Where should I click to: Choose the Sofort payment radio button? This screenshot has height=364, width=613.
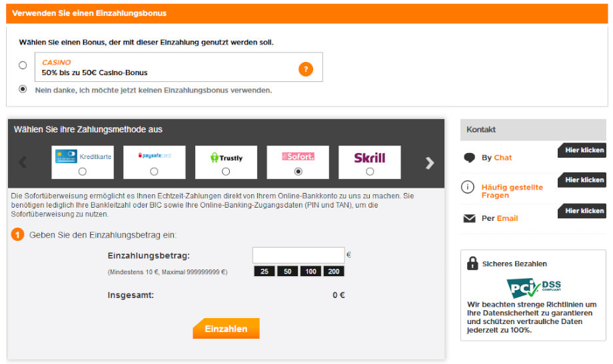[x=298, y=172]
